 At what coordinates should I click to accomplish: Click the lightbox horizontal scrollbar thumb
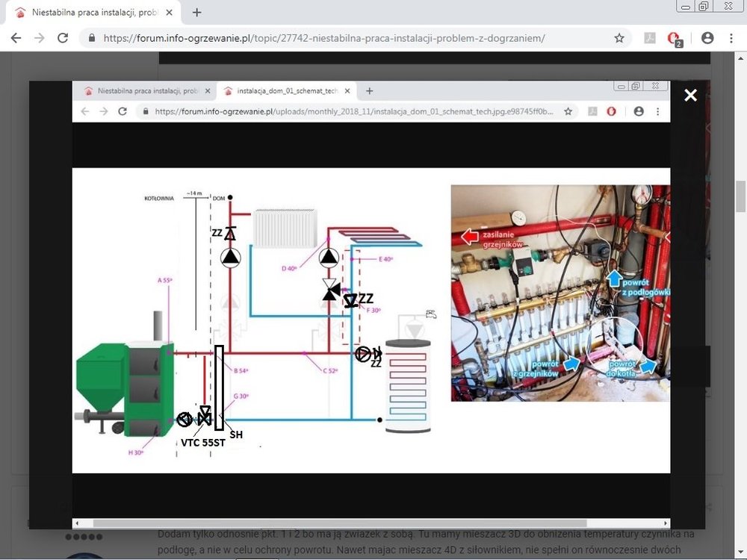pyautogui.click(x=340, y=523)
